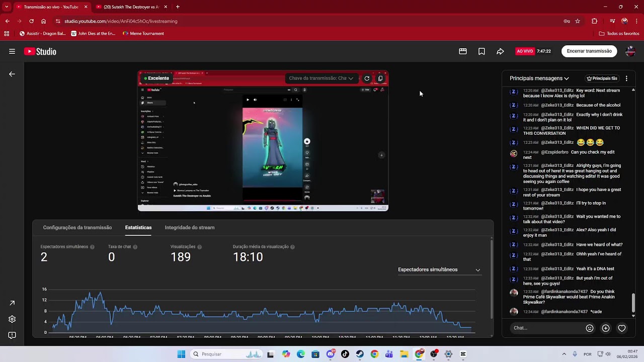Expand the Principais mensagens chat filter

pyautogui.click(x=539, y=78)
